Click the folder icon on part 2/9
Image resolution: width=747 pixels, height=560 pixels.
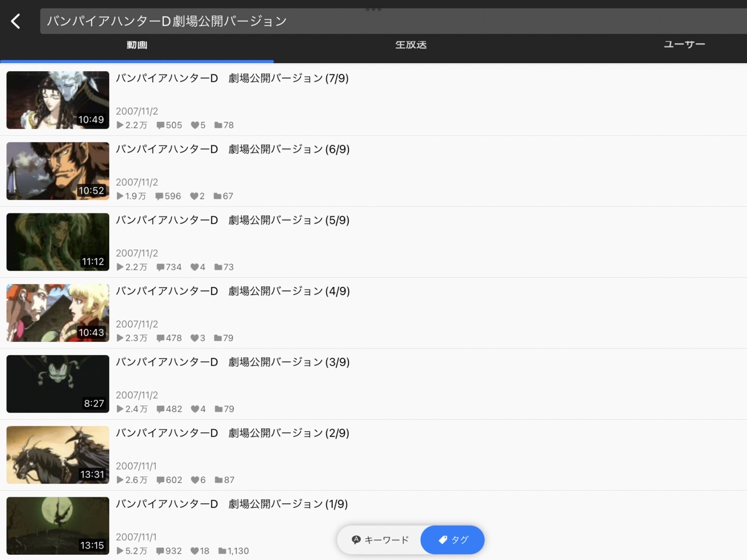click(x=218, y=480)
